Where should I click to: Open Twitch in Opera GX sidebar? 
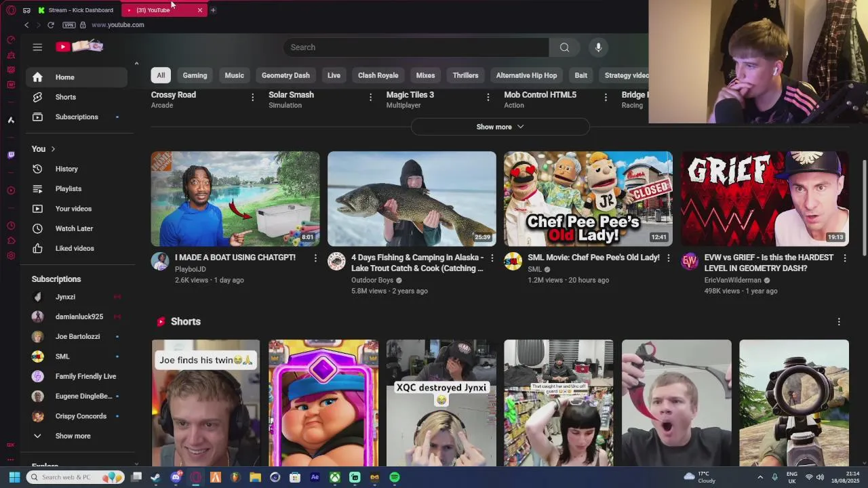pyautogui.click(x=11, y=155)
